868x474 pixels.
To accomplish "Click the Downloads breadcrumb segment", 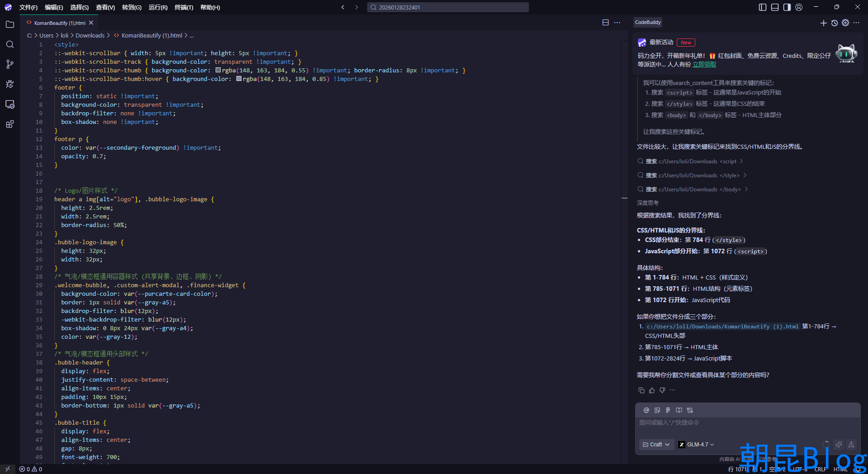I will coord(90,36).
